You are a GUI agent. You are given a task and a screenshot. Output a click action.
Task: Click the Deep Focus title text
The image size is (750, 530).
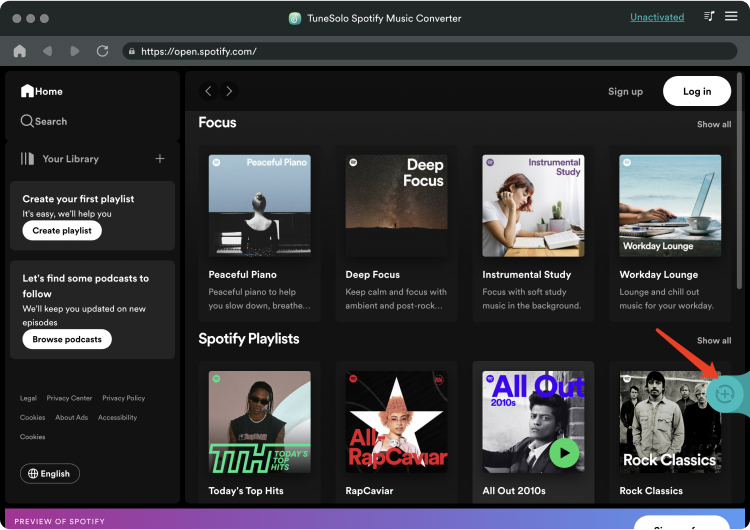click(x=373, y=275)
